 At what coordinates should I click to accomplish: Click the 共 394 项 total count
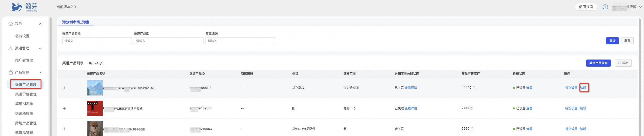click(x=95, y=63)
